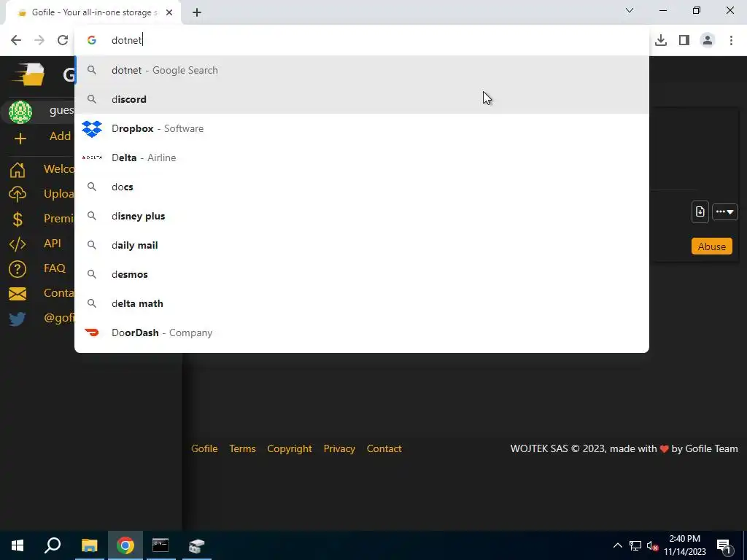Reload the page with refresh icon

point(63,40)
